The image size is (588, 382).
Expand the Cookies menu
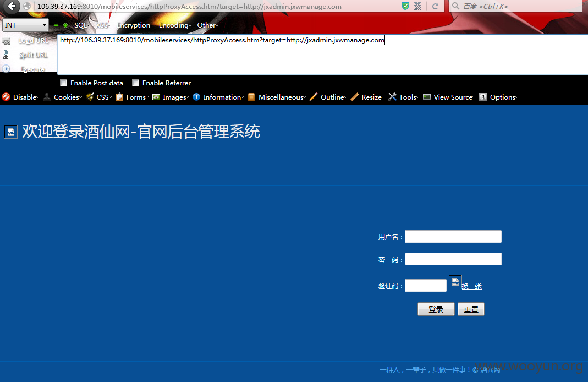[68, 97]
